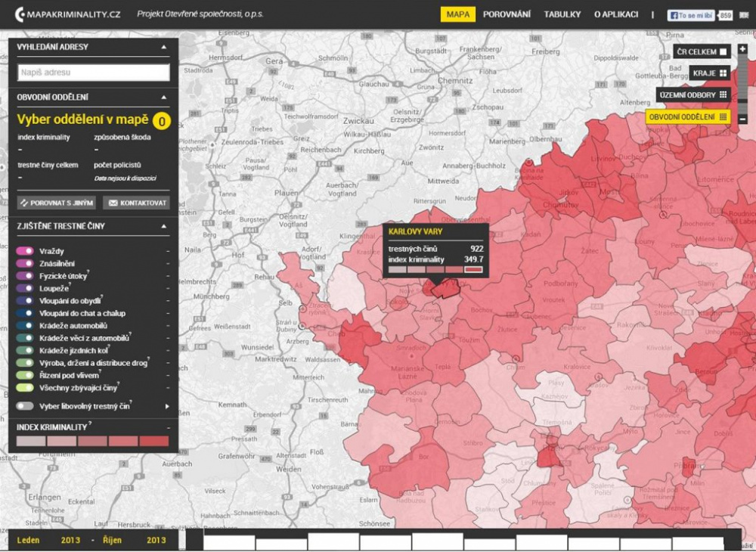Toggle the Fyzické útoky filter
This screenshot has height=552, width=756.
point(25,276)
